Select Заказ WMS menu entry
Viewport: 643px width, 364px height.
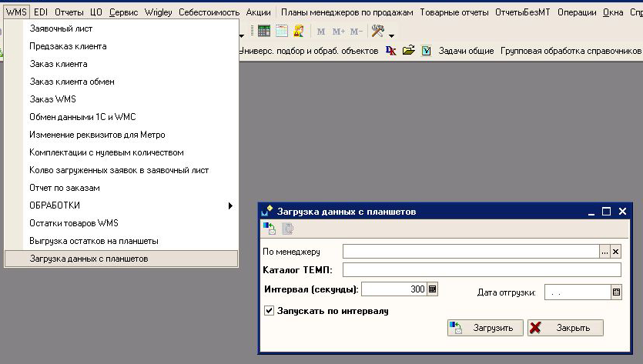(122, 99)
